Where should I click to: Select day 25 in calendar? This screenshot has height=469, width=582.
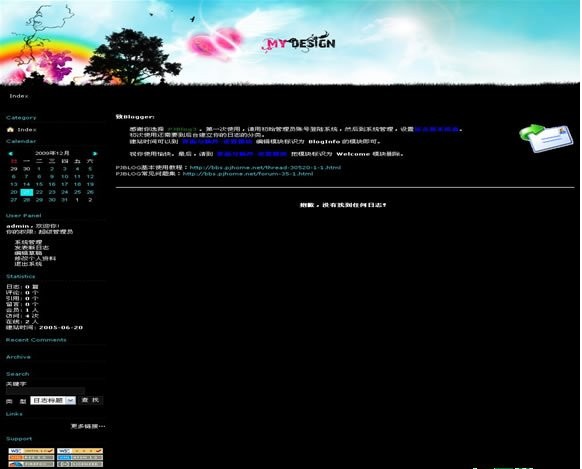point(77,192)
